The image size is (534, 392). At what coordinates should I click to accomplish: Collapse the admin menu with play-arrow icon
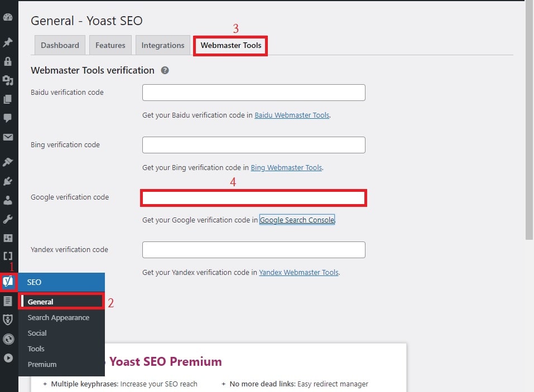[x=8, y=358]
